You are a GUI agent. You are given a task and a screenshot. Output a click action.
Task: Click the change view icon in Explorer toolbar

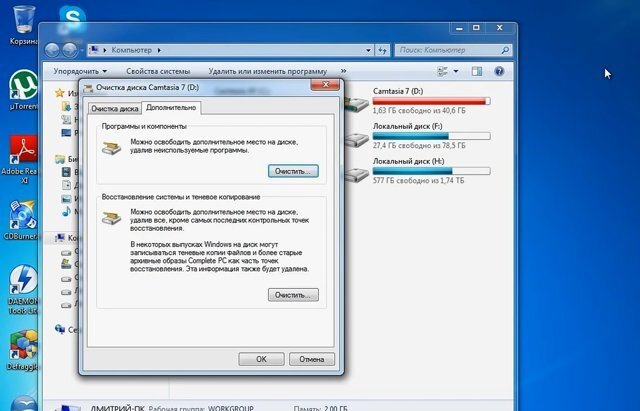(442, 71)
